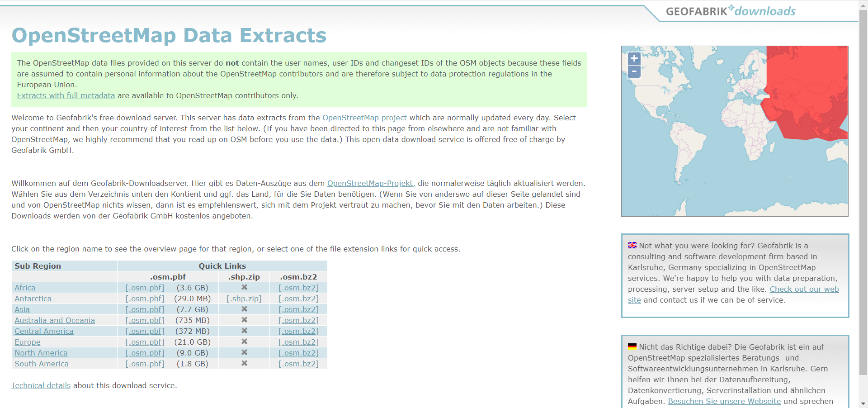Open the Central America region page

[44, 331]
